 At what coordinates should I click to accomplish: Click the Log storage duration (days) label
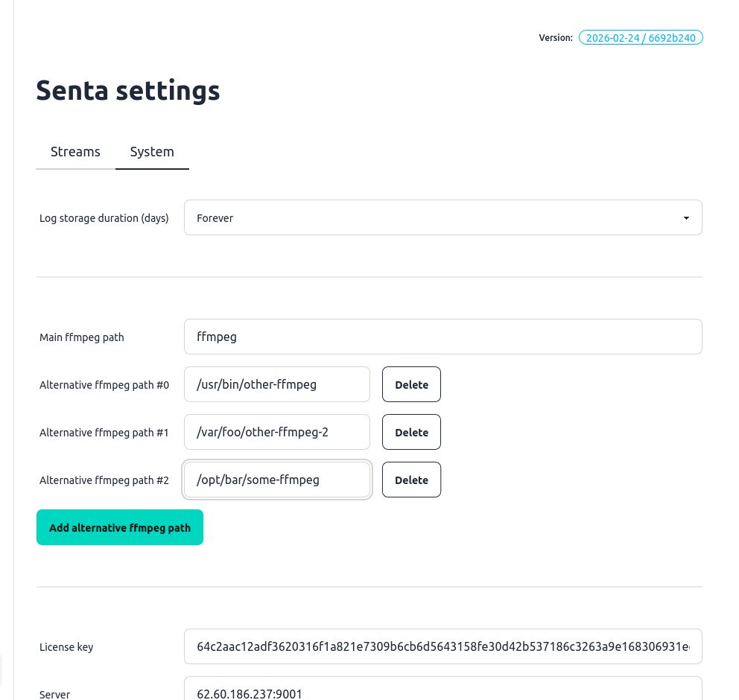coord(104,218)
